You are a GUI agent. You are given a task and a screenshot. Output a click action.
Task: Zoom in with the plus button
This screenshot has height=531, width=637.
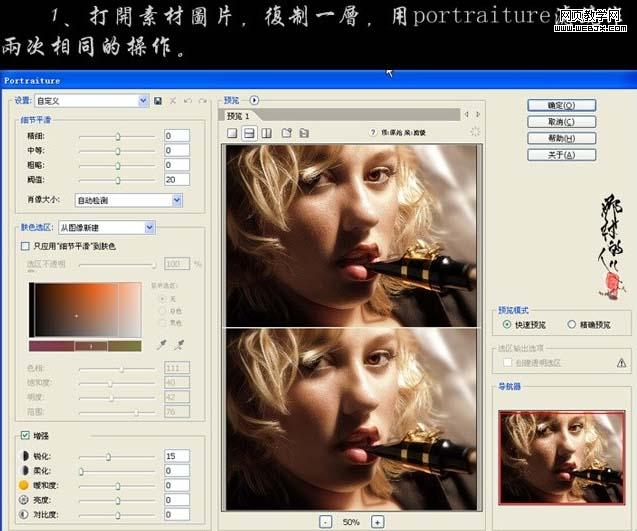point(377,522)
